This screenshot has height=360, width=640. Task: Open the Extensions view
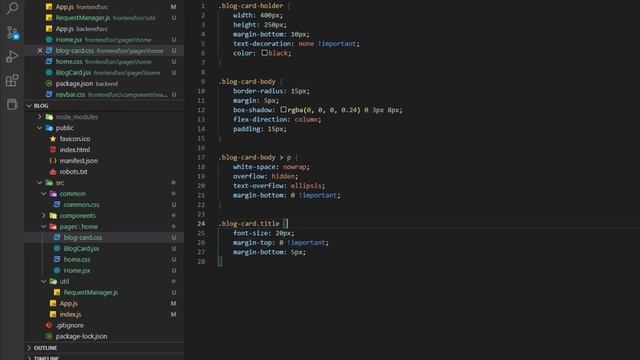click(12, 80)
